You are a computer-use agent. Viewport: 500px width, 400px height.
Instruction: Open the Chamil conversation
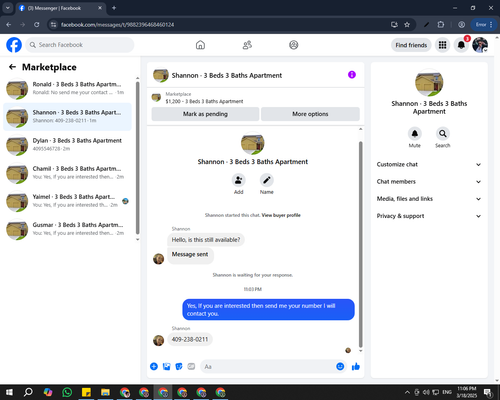point(67,173)
